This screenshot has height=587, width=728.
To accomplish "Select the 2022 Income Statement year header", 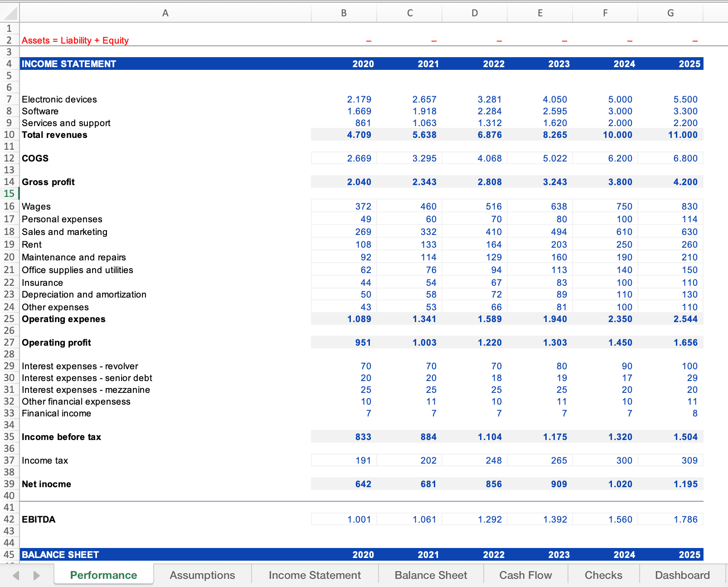I will [475, 64].
